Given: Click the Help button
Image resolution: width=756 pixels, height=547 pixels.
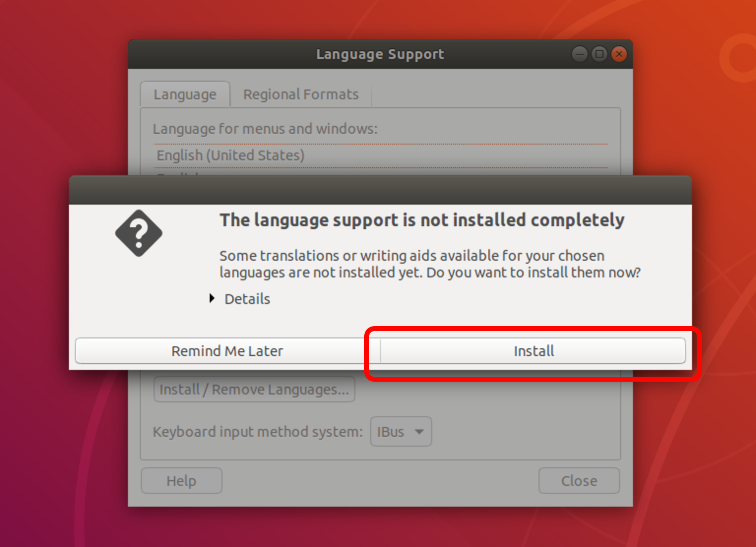Looking at the screenshot, I should 181,481.
